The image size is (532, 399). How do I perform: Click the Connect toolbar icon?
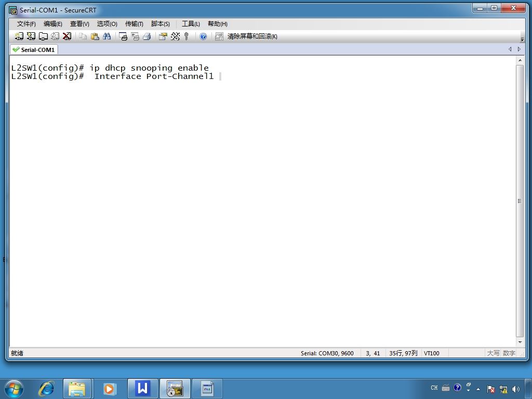tap(19, 36)
